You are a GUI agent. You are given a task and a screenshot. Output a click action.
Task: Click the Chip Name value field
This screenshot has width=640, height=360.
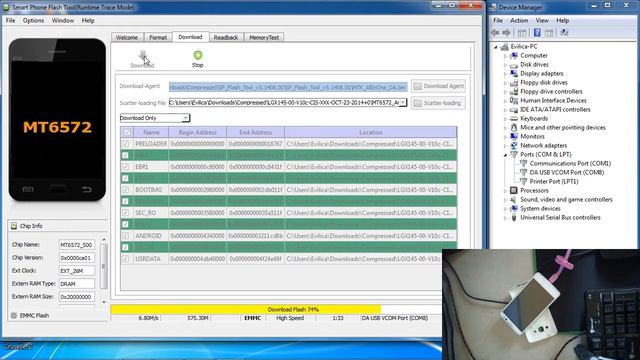pyautogui.click(x=77, y=245)
